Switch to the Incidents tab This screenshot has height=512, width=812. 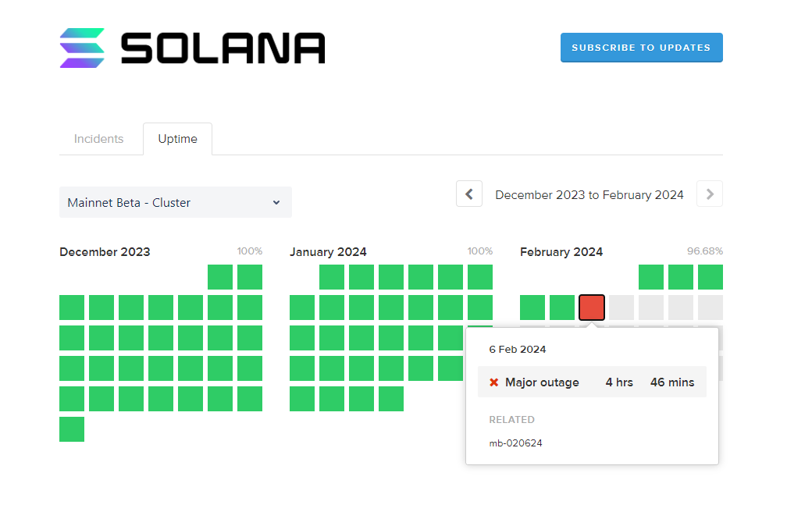pos(98,139)
